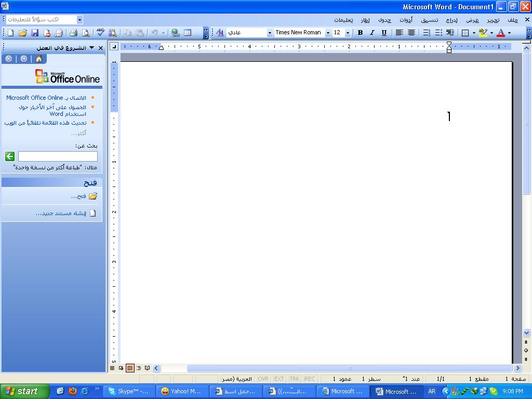The image size is (532, 399).
Task: Toggle Underline formatting
Action: pyautogui.click(x=384, y=33)
